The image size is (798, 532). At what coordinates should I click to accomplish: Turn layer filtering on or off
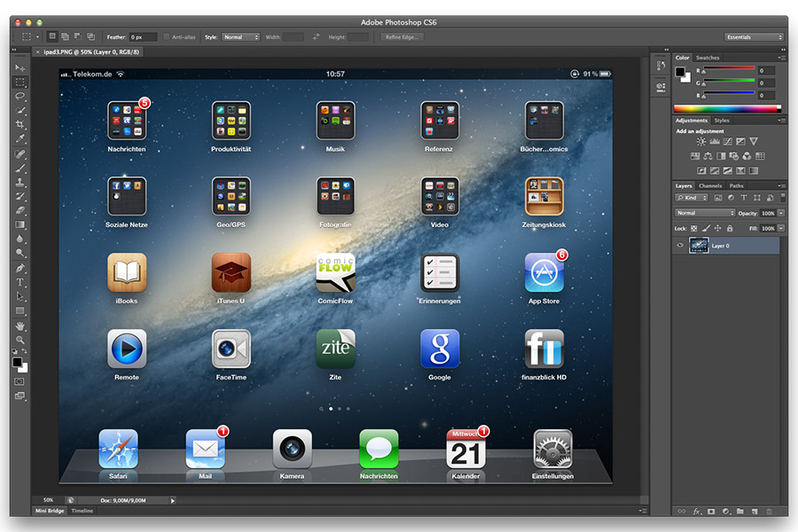tap(783, 198)
